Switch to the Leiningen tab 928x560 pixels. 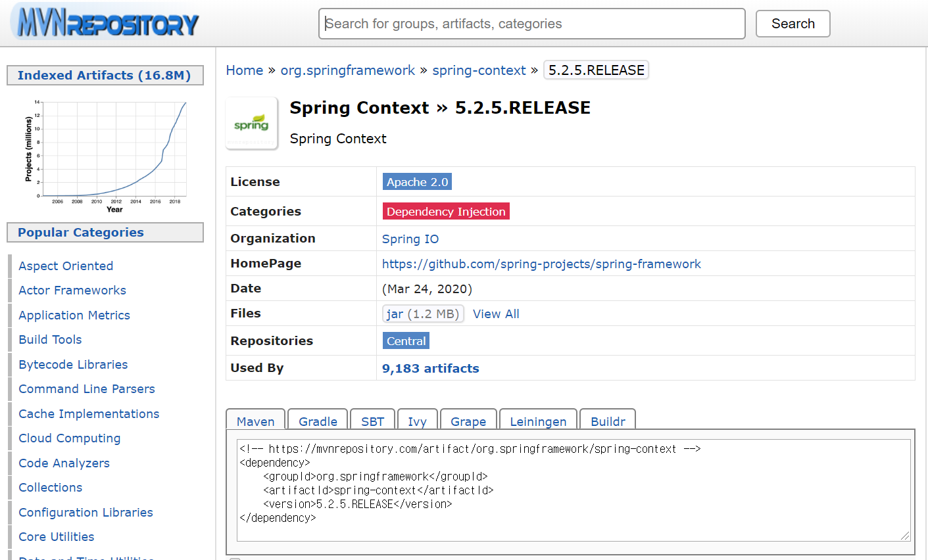538,421
